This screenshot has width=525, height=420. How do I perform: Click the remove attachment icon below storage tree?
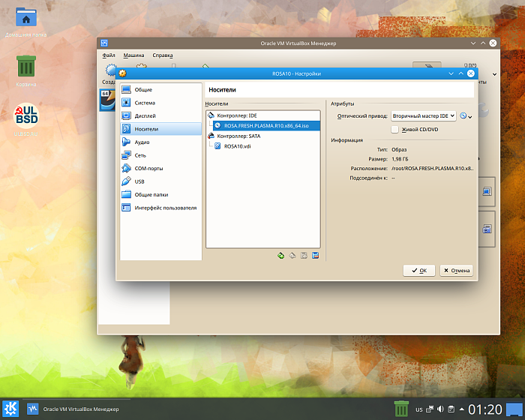click(315, 256)
